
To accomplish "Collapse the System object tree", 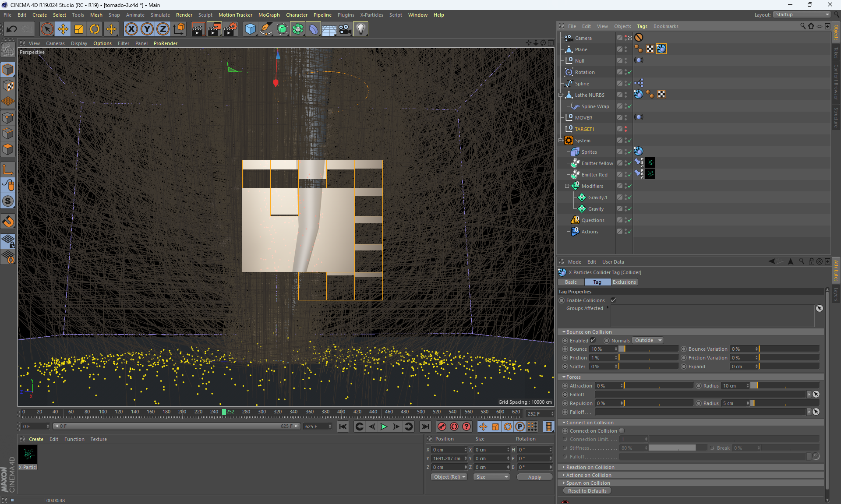I will tap(561, 141).
